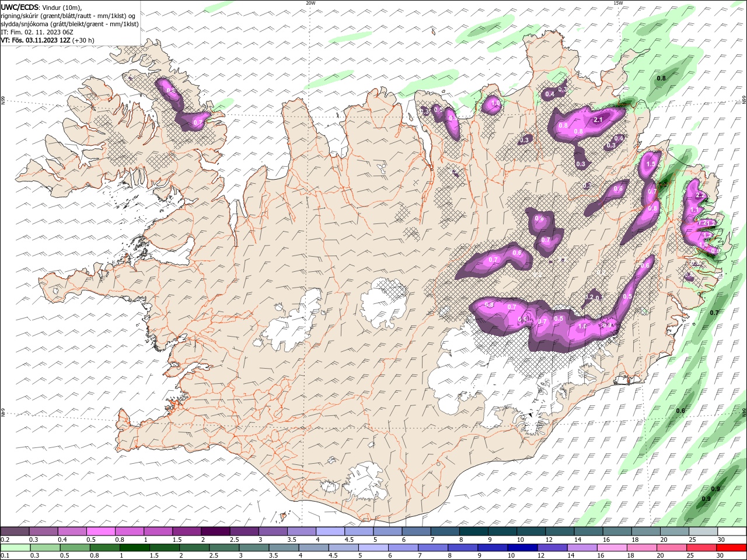Click the UWC/ECDS title text
The height and width of the screenshot is (560, 747).
(20, 6)
